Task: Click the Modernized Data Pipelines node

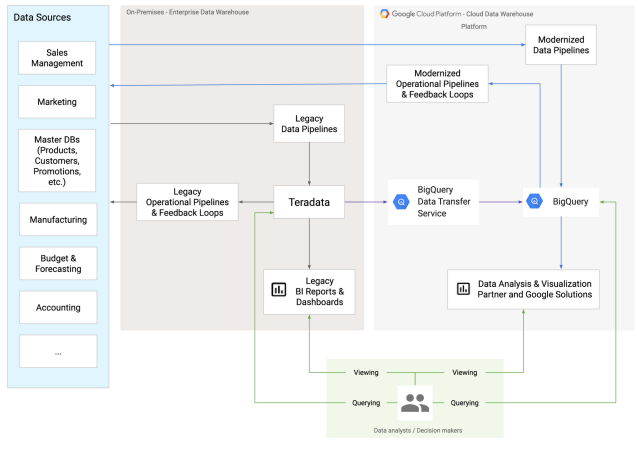Action: pyautogui.click(x=561, y=45)
